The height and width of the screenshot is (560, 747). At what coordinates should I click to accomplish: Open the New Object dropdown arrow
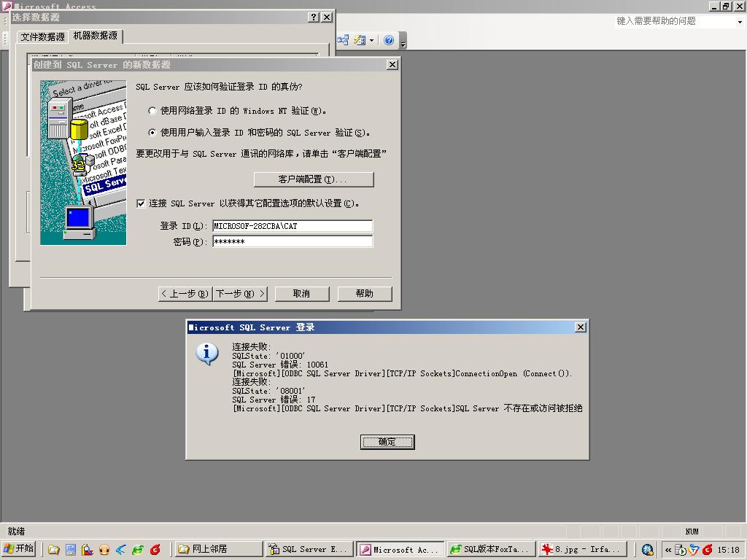click(x=371, y=41)
